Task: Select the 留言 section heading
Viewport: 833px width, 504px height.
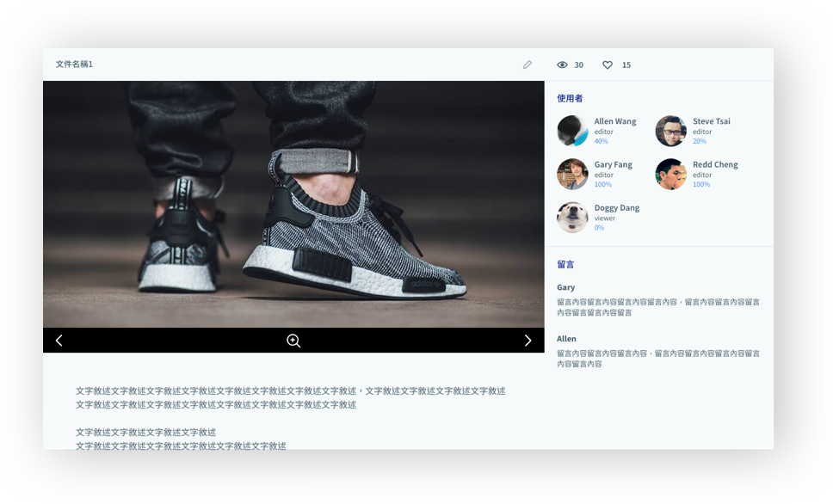Action: [565, 265]
